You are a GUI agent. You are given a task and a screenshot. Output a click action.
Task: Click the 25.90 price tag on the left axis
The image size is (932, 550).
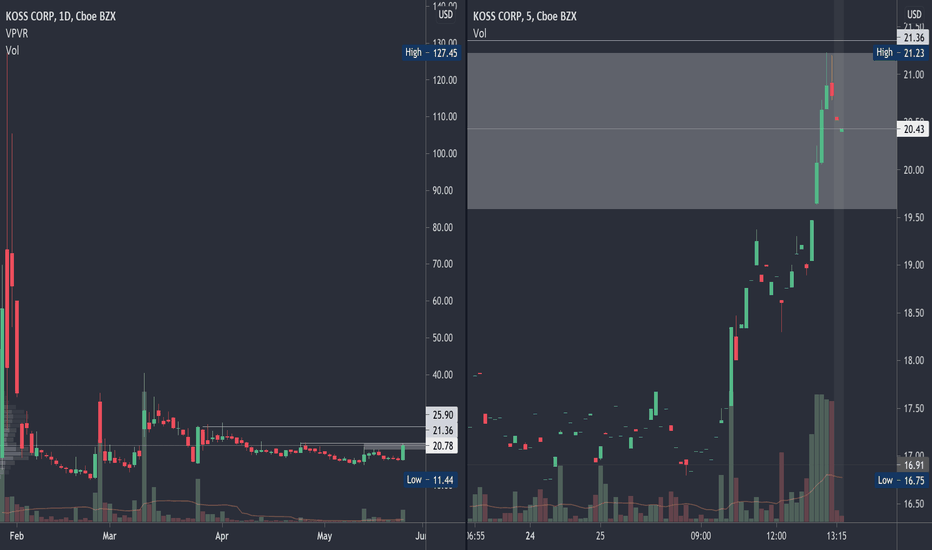pos(442,415)
